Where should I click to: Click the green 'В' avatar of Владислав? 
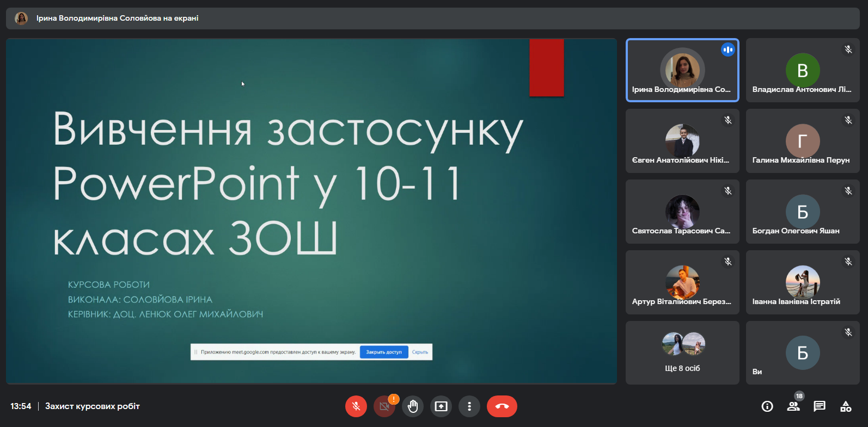click(x=803, y=70)
